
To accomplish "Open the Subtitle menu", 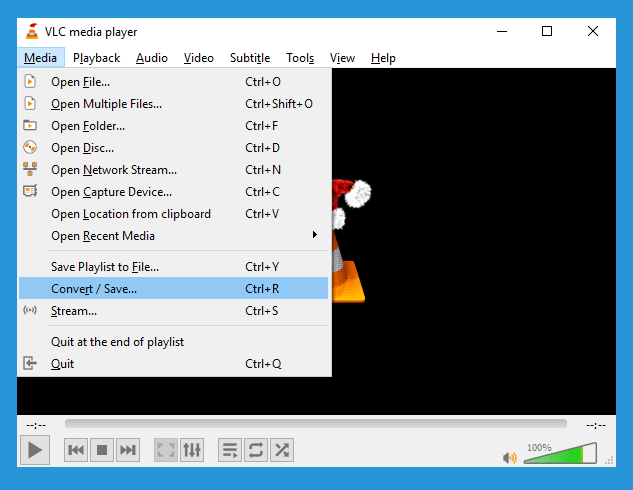I will (x=250, y=58).
